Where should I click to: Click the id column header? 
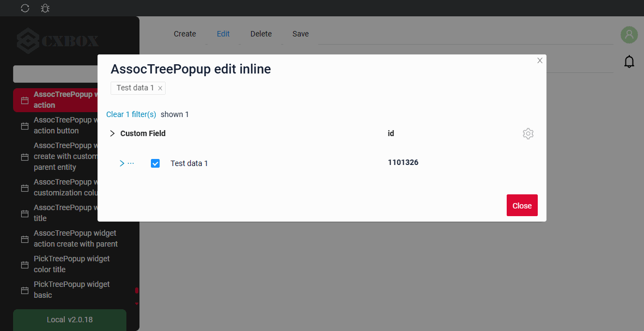click(391, 133)
